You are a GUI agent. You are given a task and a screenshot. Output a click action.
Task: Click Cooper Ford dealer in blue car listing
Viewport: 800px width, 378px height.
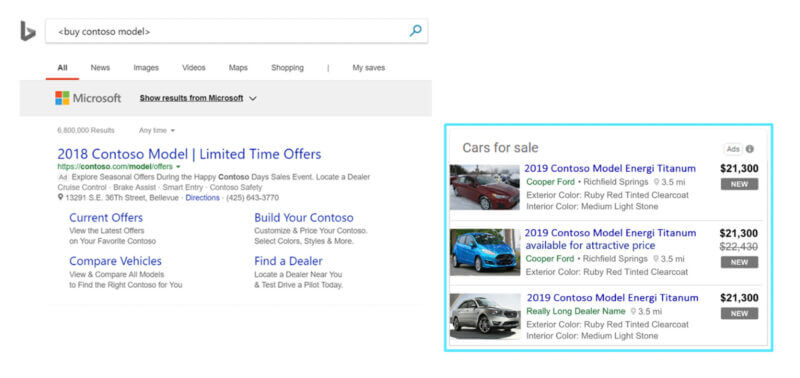tap(550, 259)
